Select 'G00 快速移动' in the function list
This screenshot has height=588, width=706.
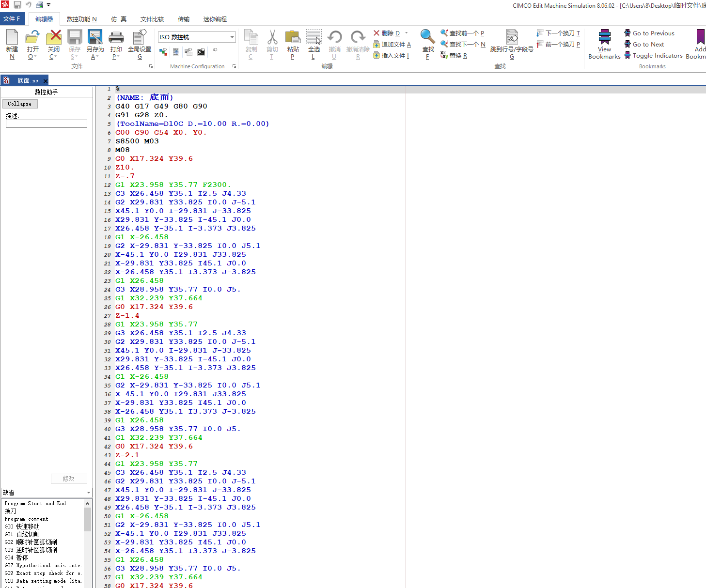pyautogui.click(x=22, y=526)
